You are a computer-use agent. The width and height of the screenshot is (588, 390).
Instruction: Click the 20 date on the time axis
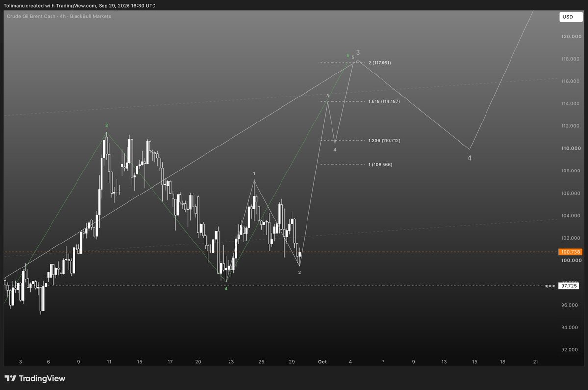coord(198,362)
